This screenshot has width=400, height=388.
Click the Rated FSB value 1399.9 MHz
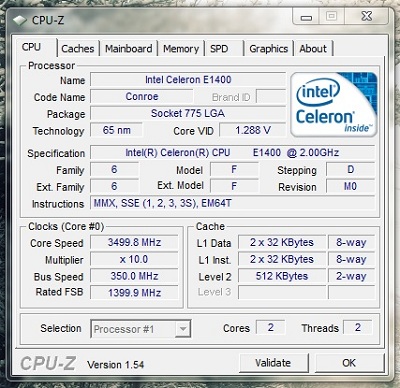134,293
